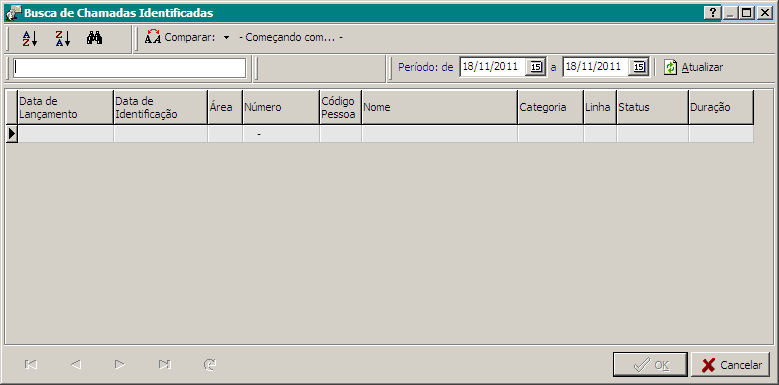
Task: Click the search text input field
Action: (130, 68)
